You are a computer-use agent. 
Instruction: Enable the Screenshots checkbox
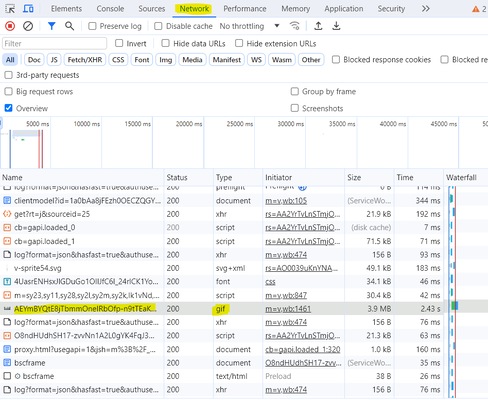295,108
